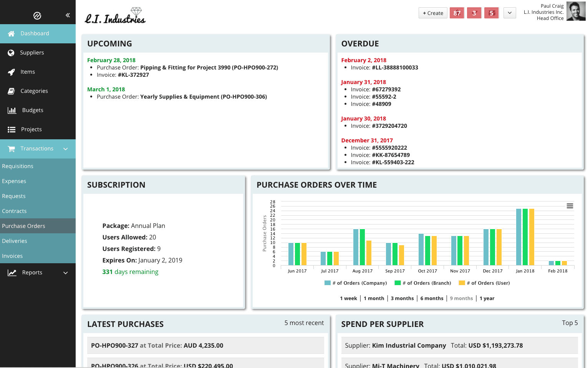The width and height of the screenshot is (588, 368).
Task: Switch chart range to 1 year
Action: 487,298
